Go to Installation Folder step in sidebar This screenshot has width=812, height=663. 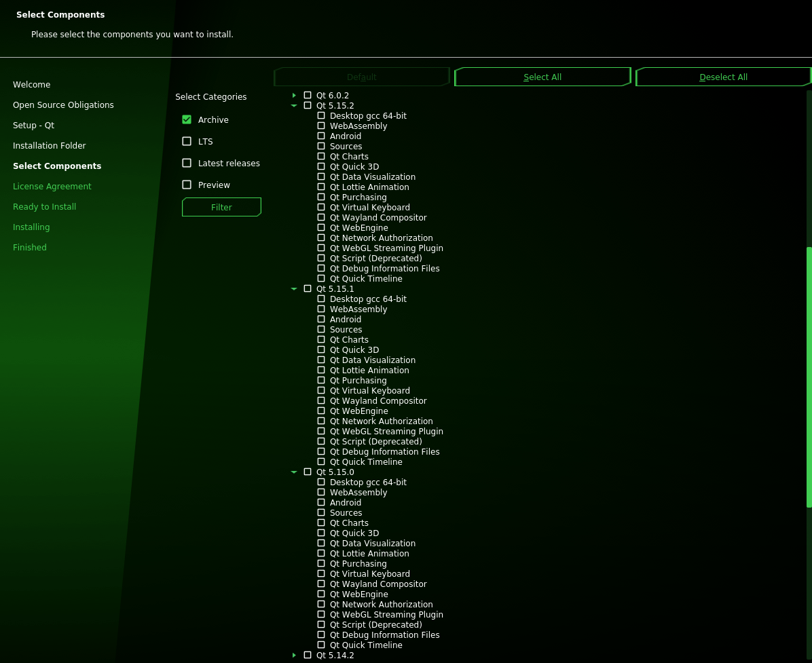pyautogui.click(x=50, y=146)
